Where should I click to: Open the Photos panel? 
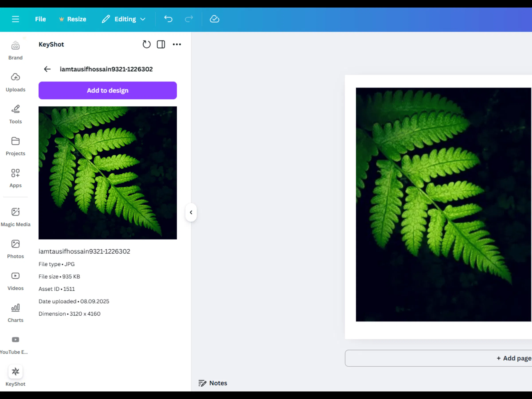click(x=15, y=249)
